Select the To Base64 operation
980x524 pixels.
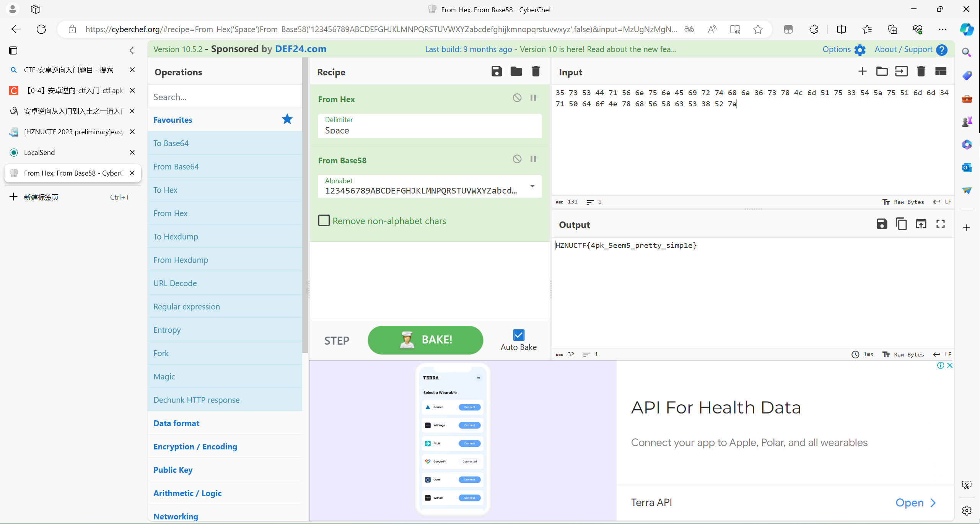[x=225, y=143]
